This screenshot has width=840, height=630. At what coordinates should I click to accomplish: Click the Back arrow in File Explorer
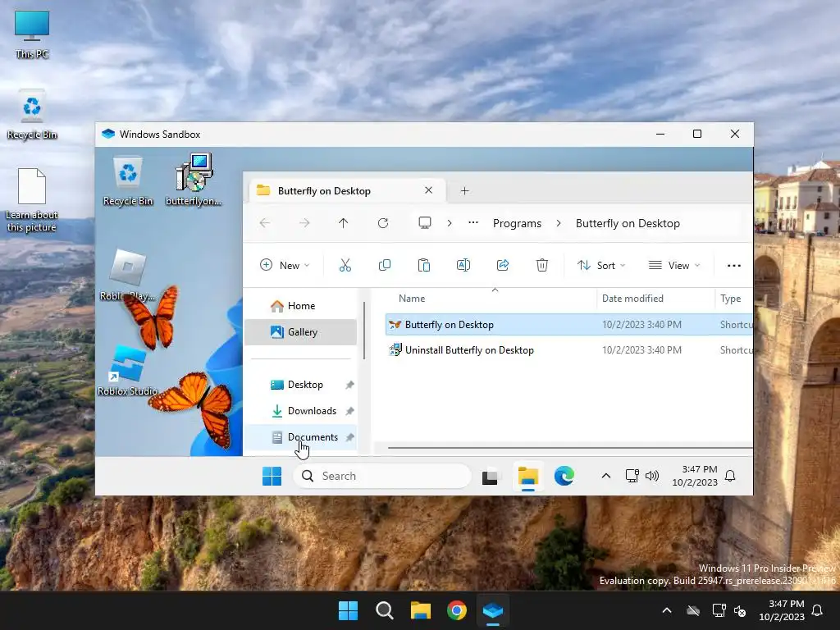[x=265, y=223]
